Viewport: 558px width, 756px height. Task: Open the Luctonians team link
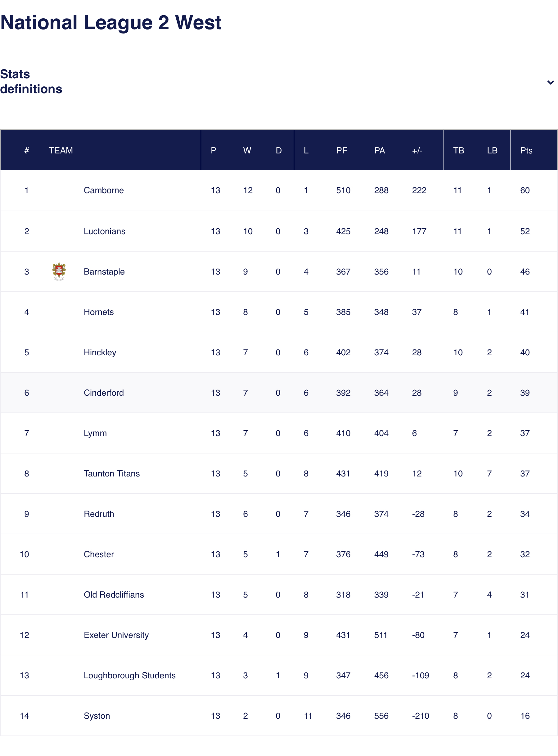[x=104, y=231]
